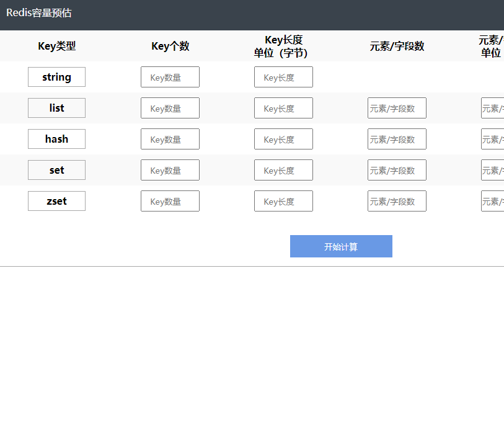Select the string key type box
Screen dimensions: 504x428
56,77
